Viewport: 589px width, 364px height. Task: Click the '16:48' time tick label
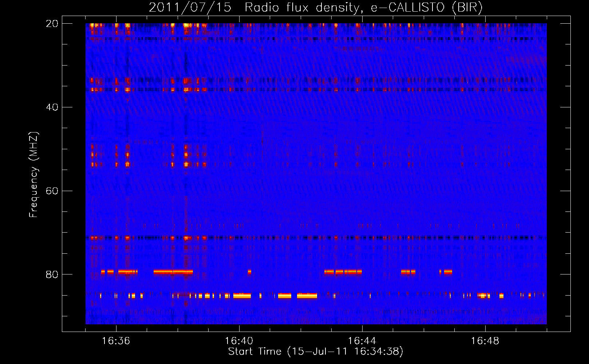[485, 341]
